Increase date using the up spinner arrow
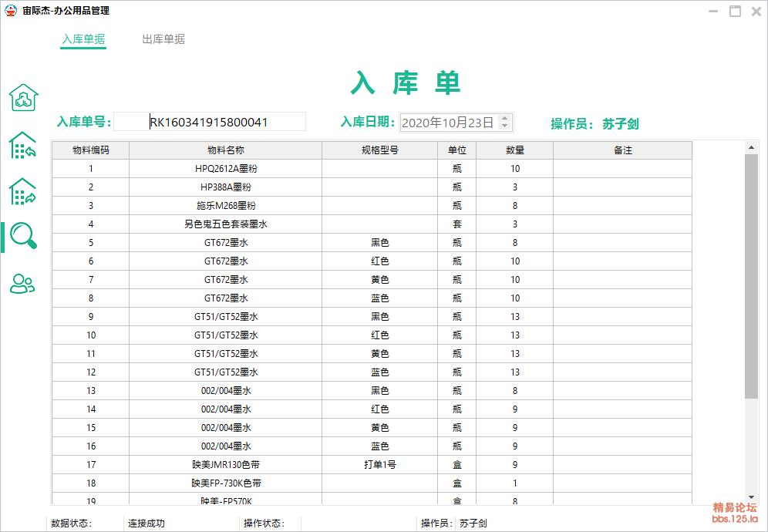 click(504, 118)
